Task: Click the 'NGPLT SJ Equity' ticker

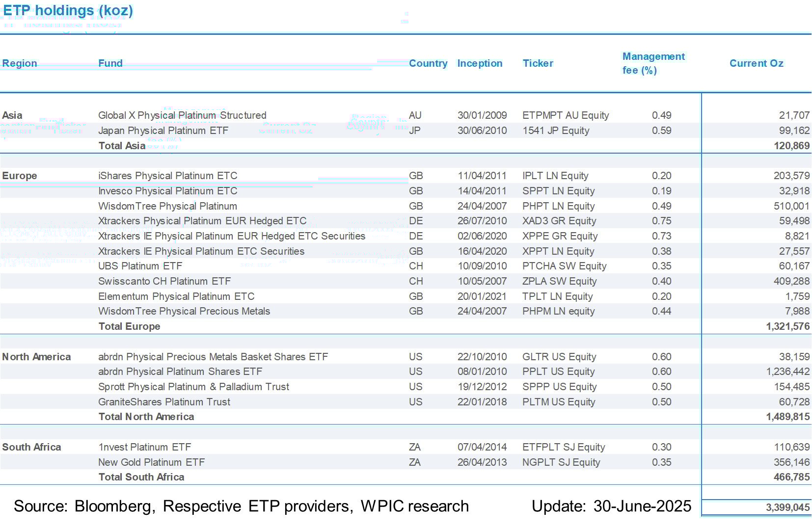Action: [x=561, y=462]
